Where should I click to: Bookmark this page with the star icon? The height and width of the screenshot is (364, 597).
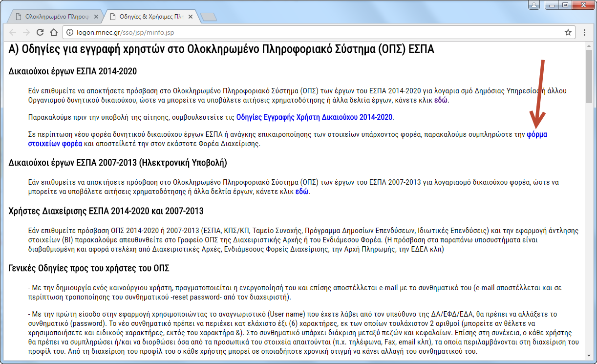(x=568, y=33)
